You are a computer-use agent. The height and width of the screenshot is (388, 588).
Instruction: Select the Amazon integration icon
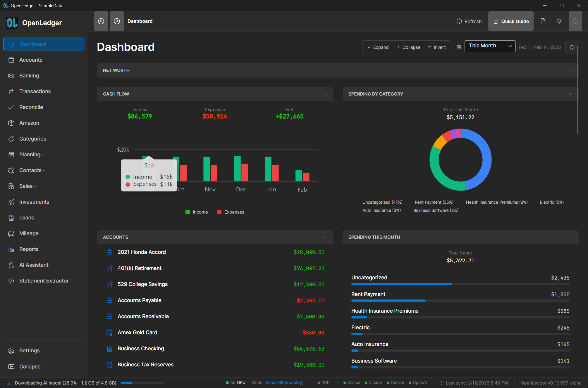click(11, 123)
